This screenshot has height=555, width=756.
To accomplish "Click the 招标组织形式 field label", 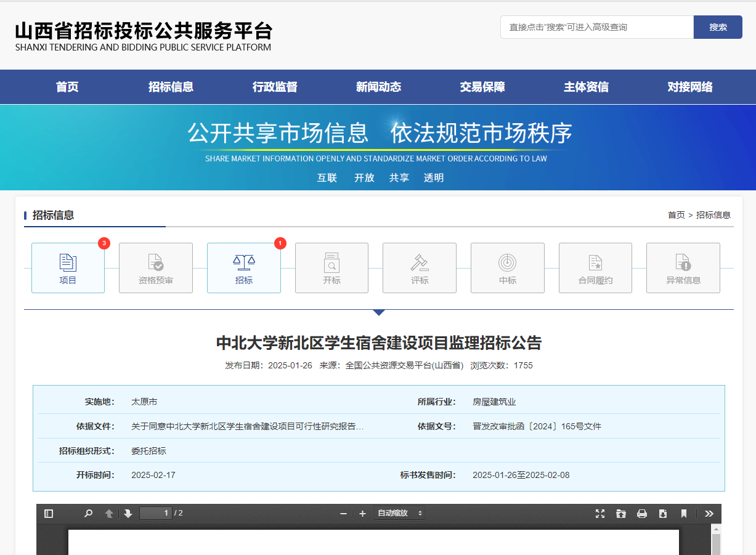I will 87,451.
